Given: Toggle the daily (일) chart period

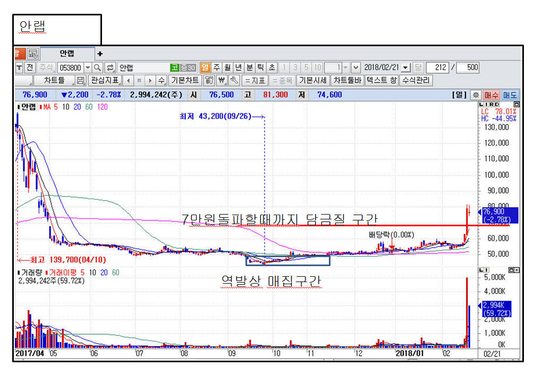Looking at the screenshot, I should tap(205, 67).
